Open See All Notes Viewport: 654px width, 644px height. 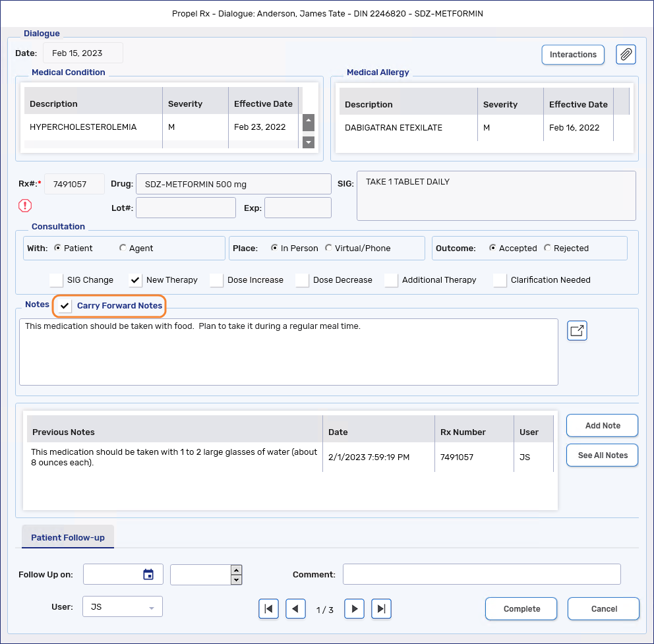(601, 455)
